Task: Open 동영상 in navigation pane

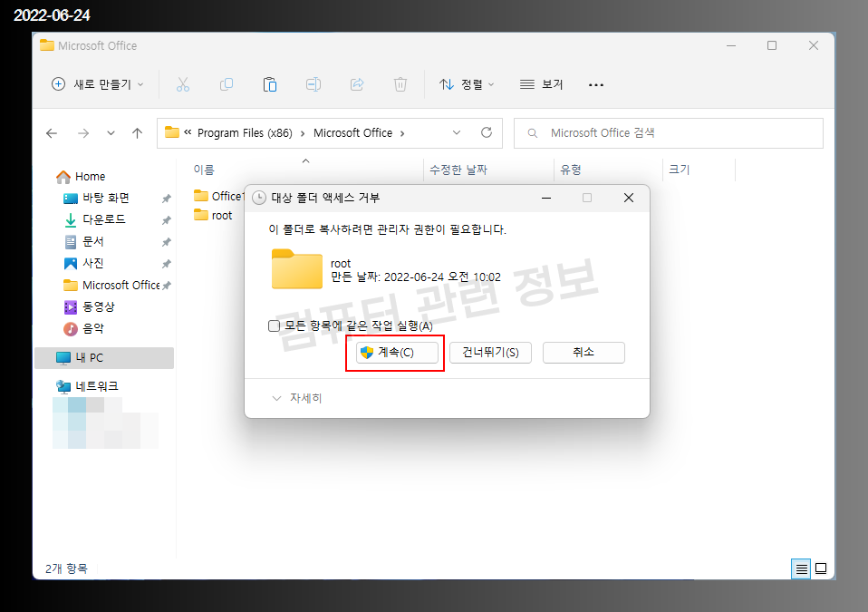Action: point(90,306)
